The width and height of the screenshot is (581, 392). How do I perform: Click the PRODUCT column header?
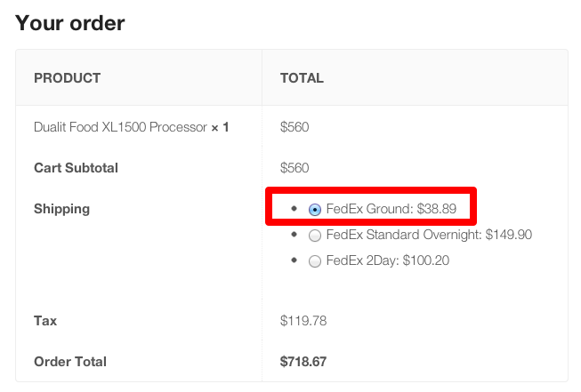tap(67, 78)
